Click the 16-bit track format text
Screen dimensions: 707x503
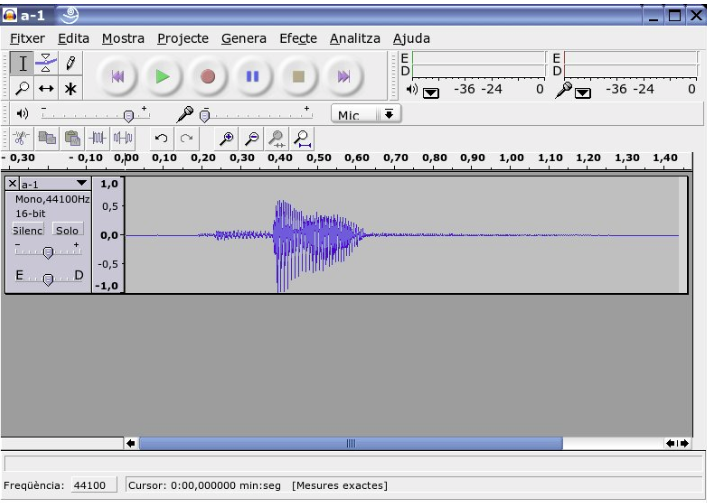coord(31,213)
